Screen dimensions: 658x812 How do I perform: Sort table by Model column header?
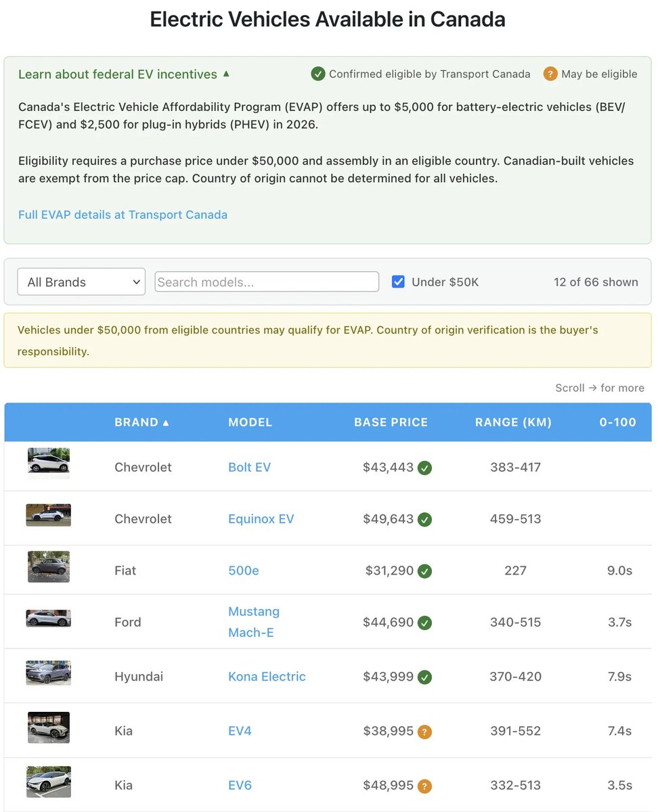pyautogui.click(x=250, y=422)
